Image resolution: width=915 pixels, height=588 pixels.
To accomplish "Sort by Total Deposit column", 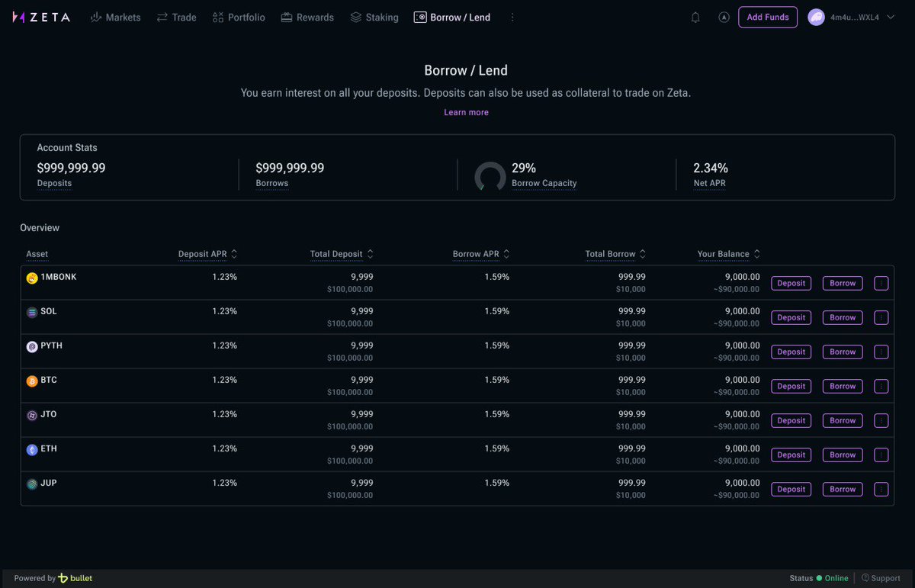I will [342, 254].
